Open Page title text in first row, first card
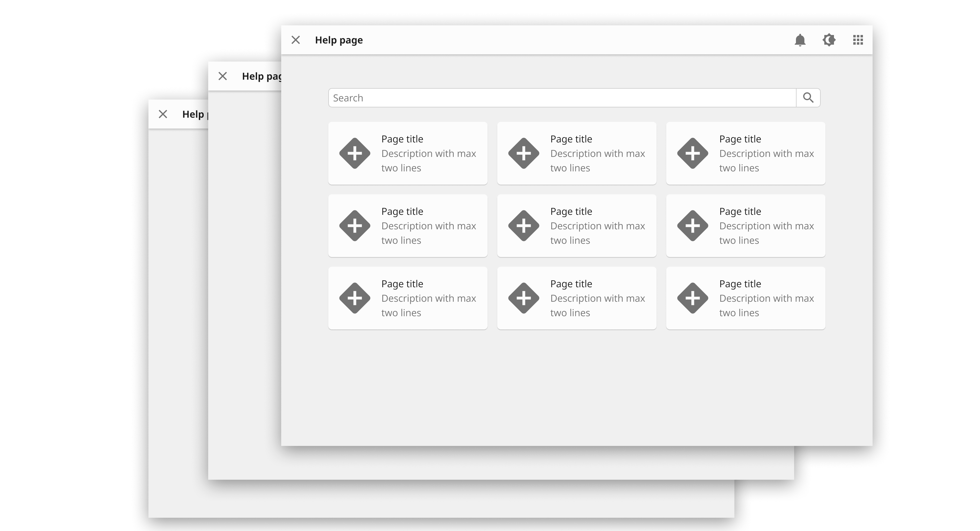Viewport: 980px width, 531px height. pyautogui.click(x=402, y=139)
